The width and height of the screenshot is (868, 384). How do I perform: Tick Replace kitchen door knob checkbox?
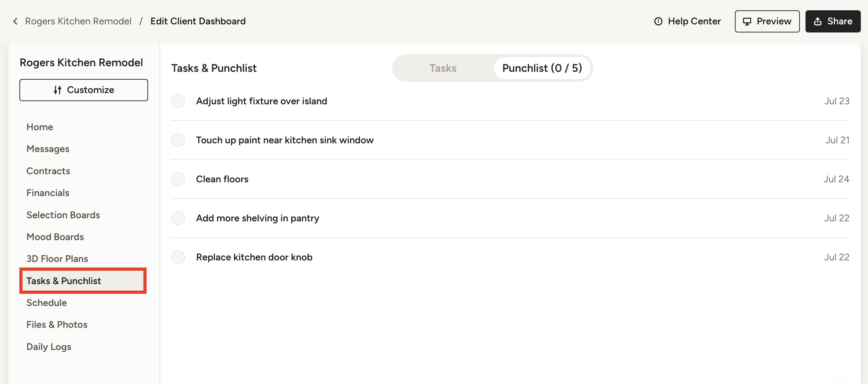178,257
